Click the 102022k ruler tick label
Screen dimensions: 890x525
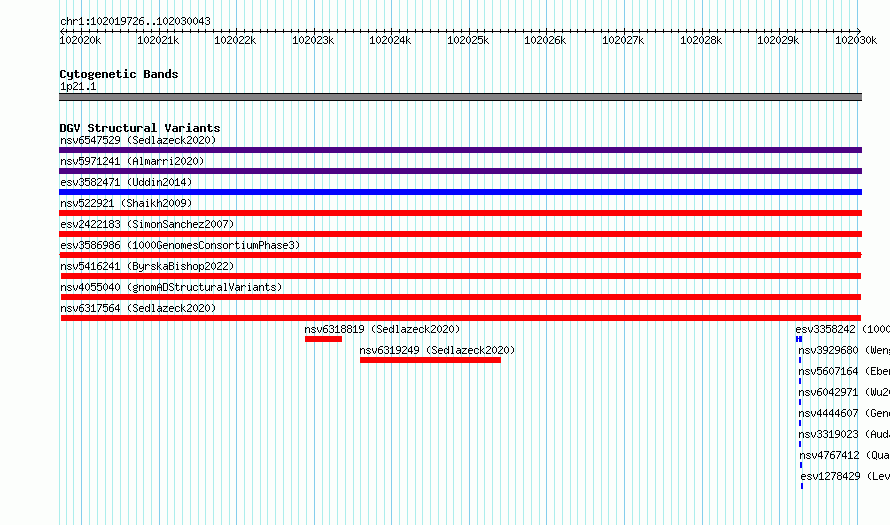click(235, 40)
